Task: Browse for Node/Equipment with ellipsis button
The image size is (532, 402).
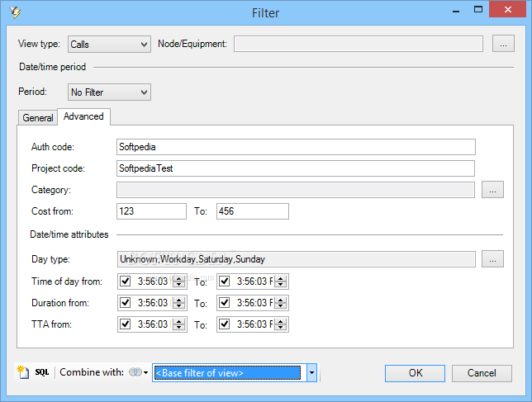Action: pyautogui.click(x=503, y=44)
